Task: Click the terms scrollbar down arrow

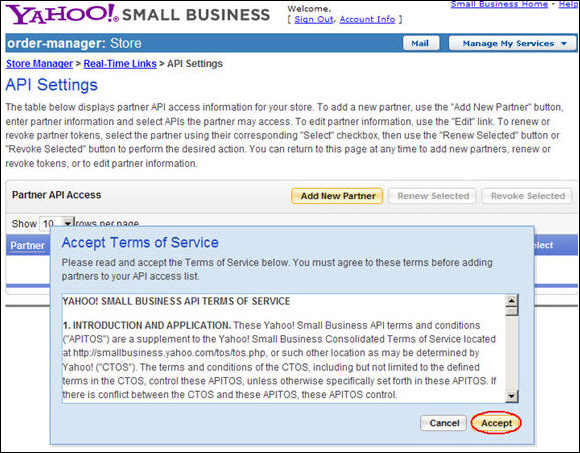Action: point(512,397)
